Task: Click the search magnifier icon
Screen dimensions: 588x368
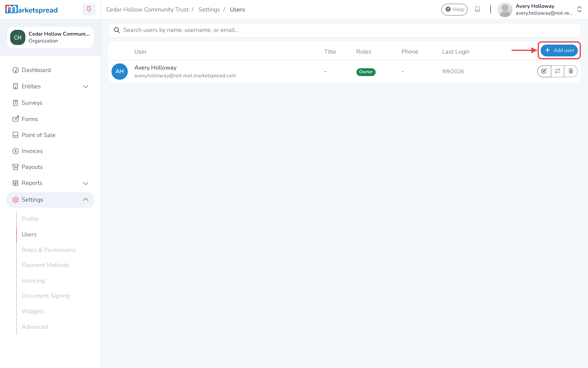Action: [117, 30]
